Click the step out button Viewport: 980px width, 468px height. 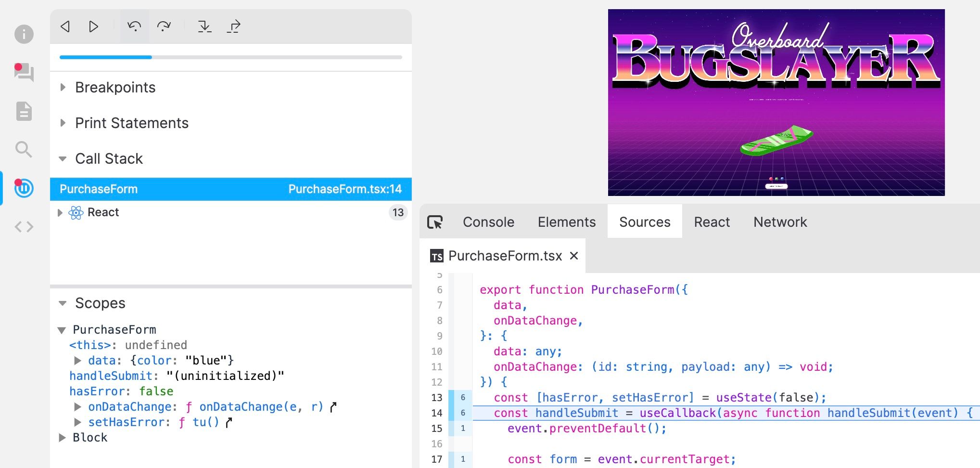pos(234,26)
